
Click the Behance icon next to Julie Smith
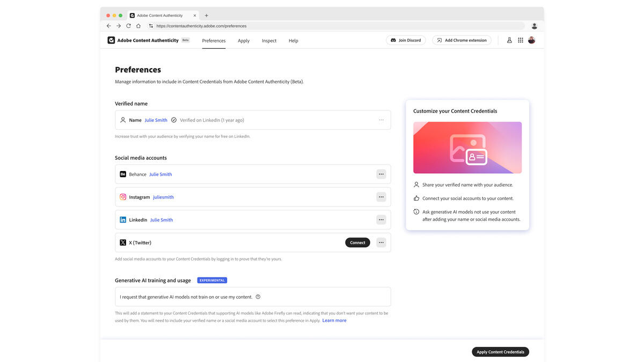pos(123,174)
